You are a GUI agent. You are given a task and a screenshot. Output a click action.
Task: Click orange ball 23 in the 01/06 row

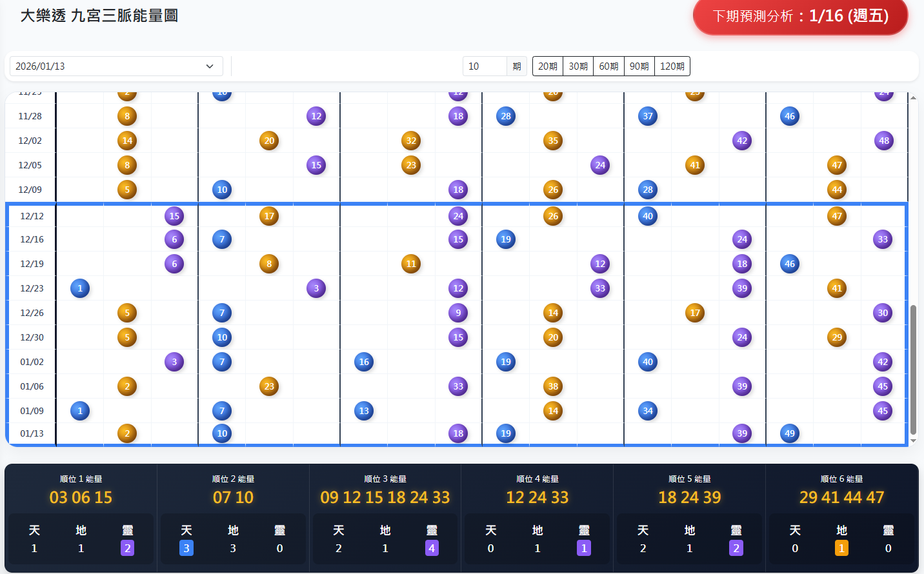pyautogui.click(x=269, y=386)
